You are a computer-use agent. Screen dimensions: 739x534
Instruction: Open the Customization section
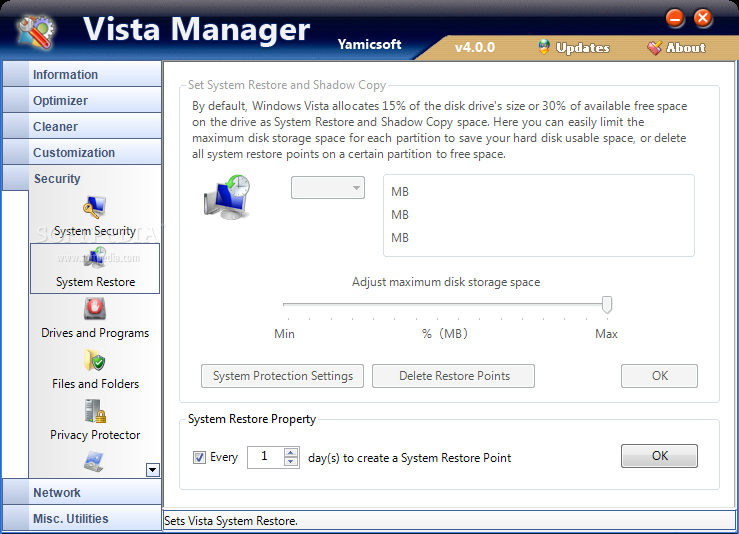click(82, 152)
